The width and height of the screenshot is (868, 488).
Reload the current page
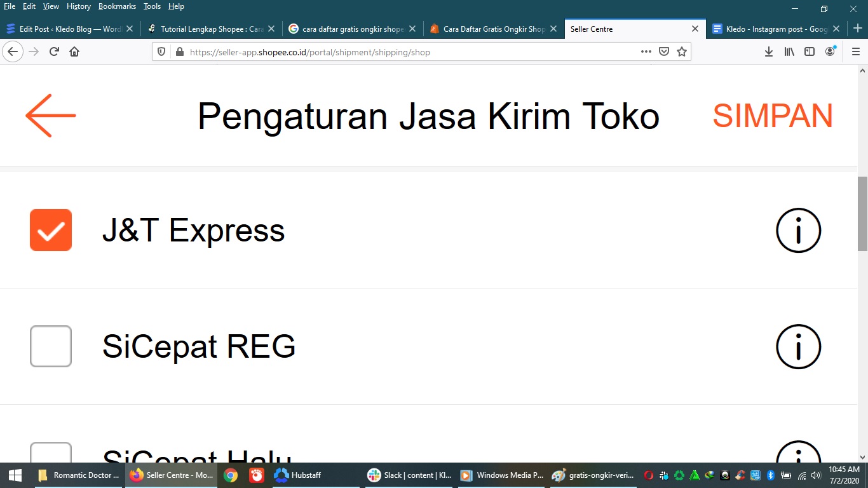point(54,51)
